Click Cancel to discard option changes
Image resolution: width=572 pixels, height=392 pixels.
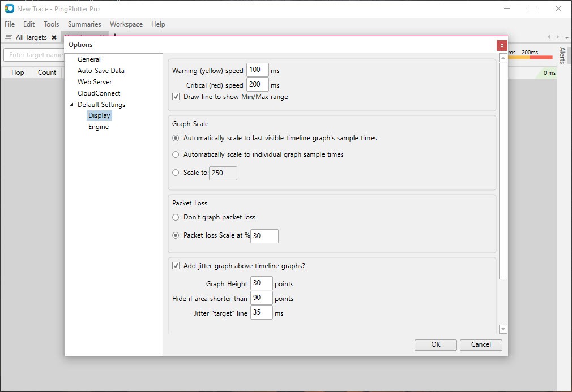coord(481,344)
